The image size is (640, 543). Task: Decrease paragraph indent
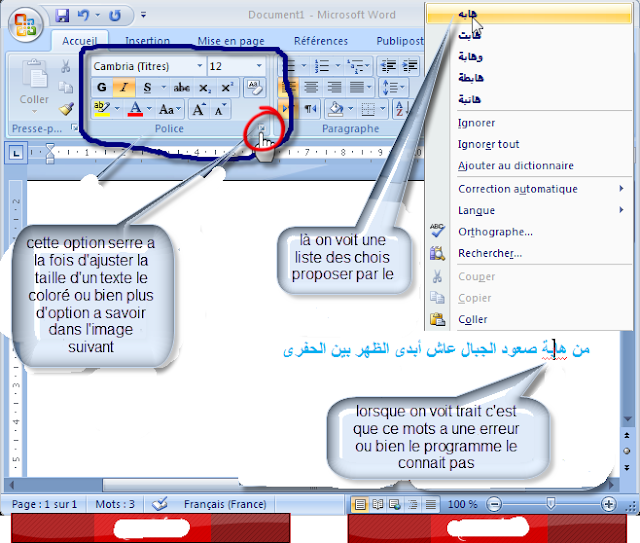389,66
